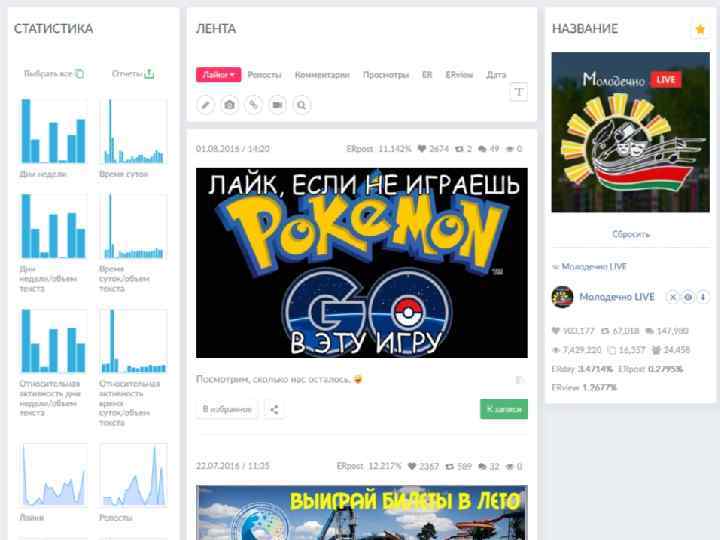Click share icon on the Pokemon post

pos(274,409)
